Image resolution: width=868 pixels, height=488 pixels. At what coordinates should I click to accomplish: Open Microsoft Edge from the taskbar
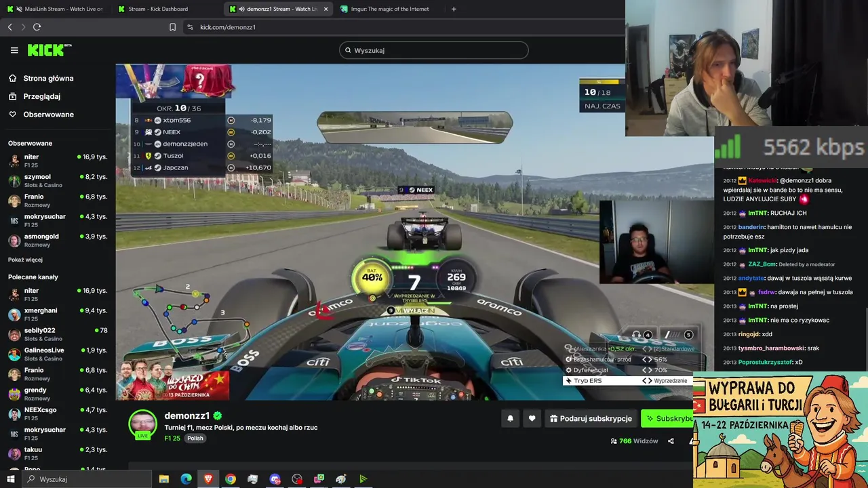pos(186,479)
